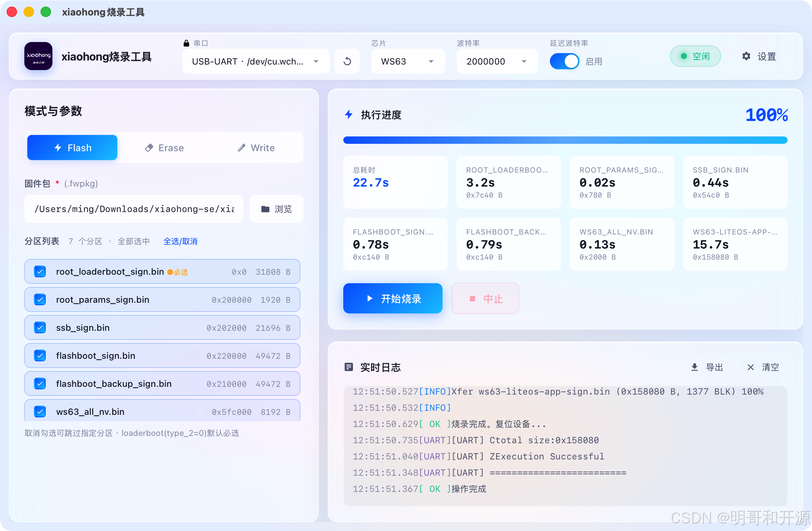
Task: Uncheck flashboot_backup_sign.bin checkbox
Action: pyautogui.click(x=40, y=383)
